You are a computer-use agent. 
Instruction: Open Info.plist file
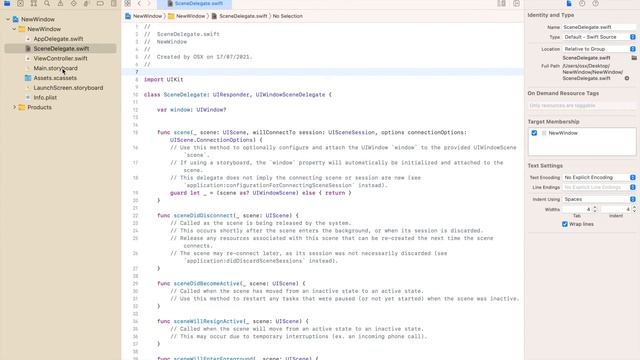pos(45,98)
